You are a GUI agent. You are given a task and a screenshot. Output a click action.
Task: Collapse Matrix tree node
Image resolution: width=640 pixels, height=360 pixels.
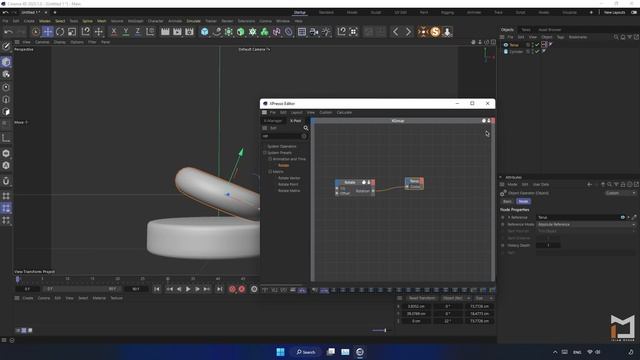pyautogui.click(x=270, y=172)
